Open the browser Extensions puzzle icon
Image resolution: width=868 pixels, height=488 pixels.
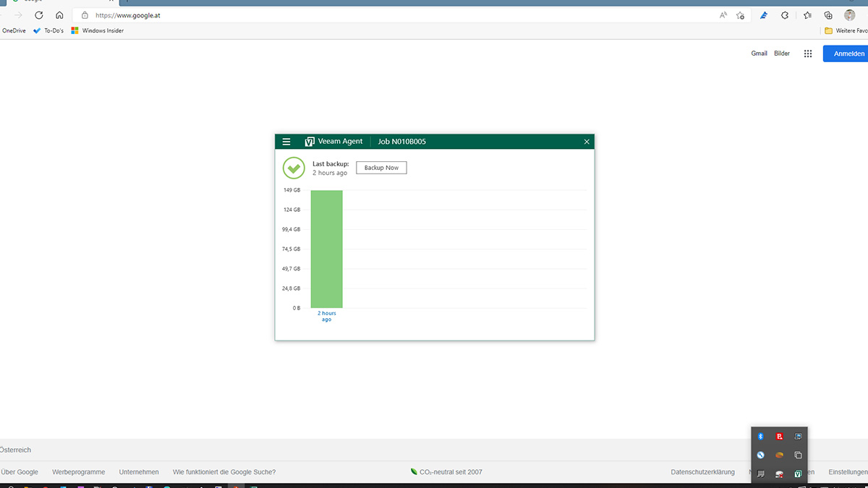(x=785, y=15)
